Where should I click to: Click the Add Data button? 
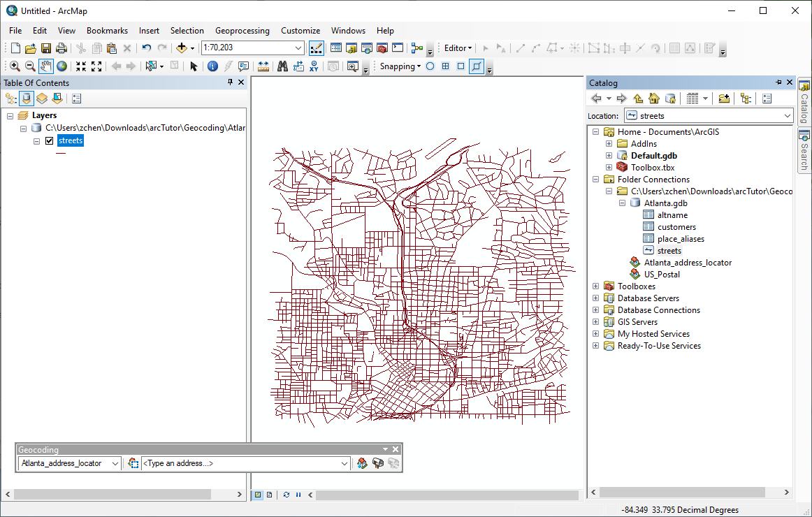(x=181, y=48)
